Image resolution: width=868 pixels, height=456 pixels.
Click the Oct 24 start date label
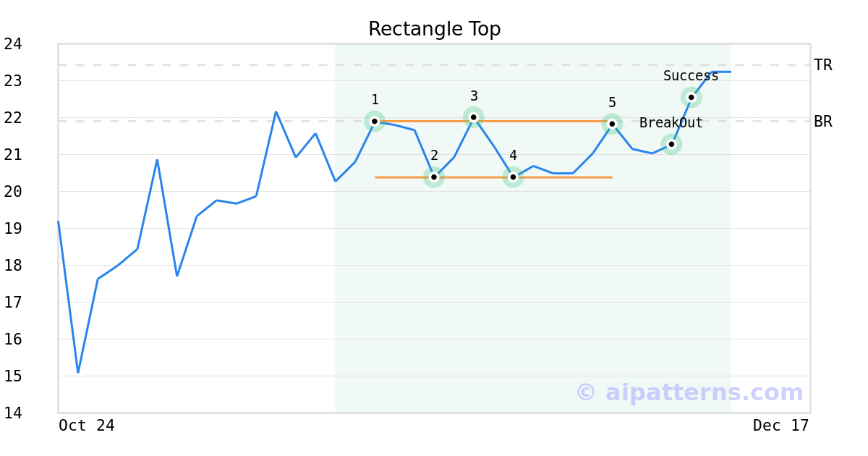87,426
